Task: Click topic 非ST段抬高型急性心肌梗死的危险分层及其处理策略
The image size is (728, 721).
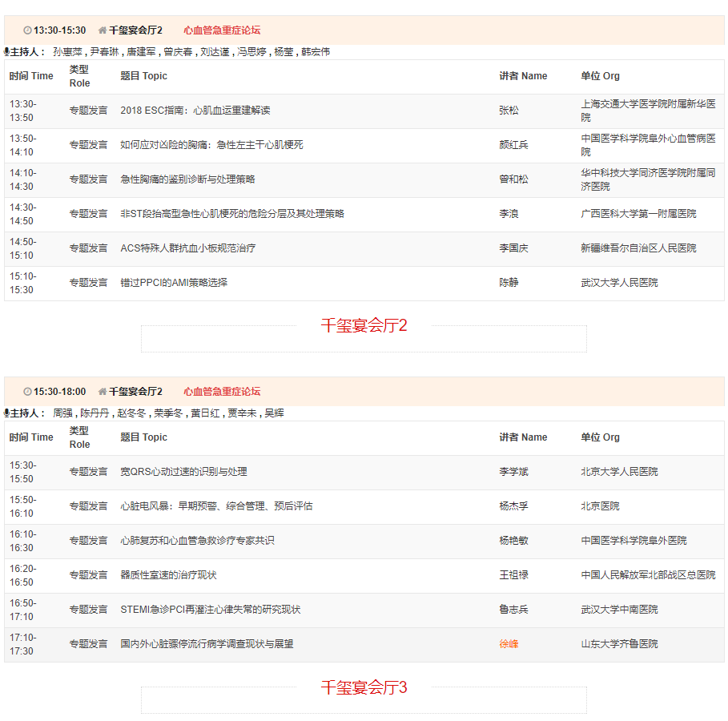Action: click(232, 214)
